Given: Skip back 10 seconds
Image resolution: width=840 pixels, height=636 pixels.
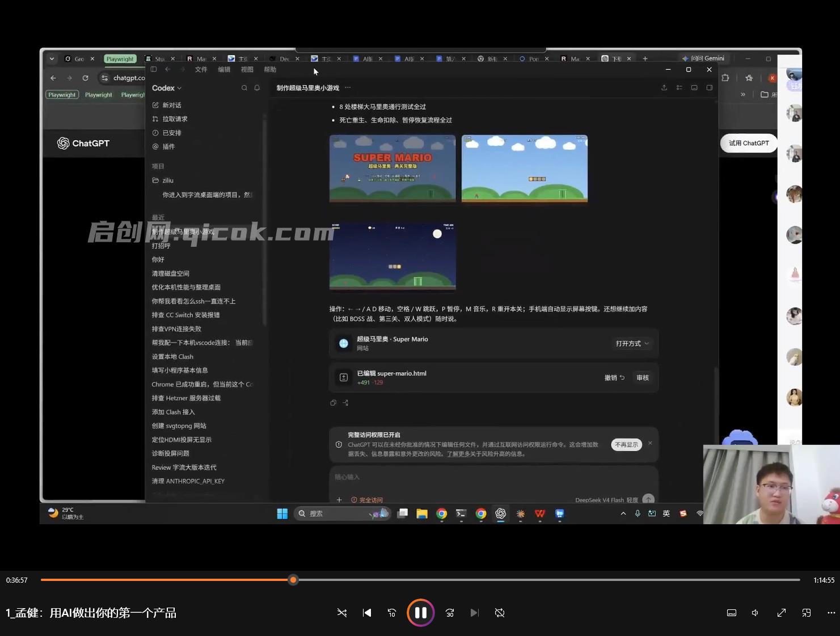Looking at the screenshot, I should pyautogui.click(x=392, y=613).
